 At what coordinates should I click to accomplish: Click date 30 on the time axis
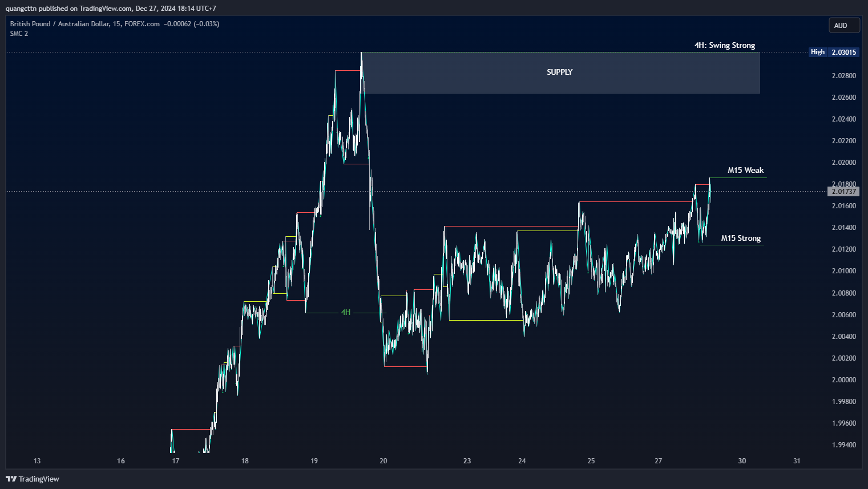[x=742, y=461]
